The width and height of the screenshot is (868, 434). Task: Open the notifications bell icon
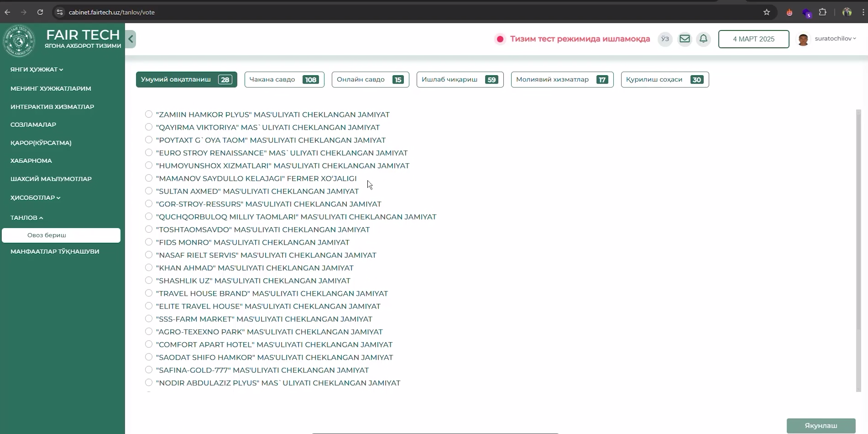tap(703, 39)
